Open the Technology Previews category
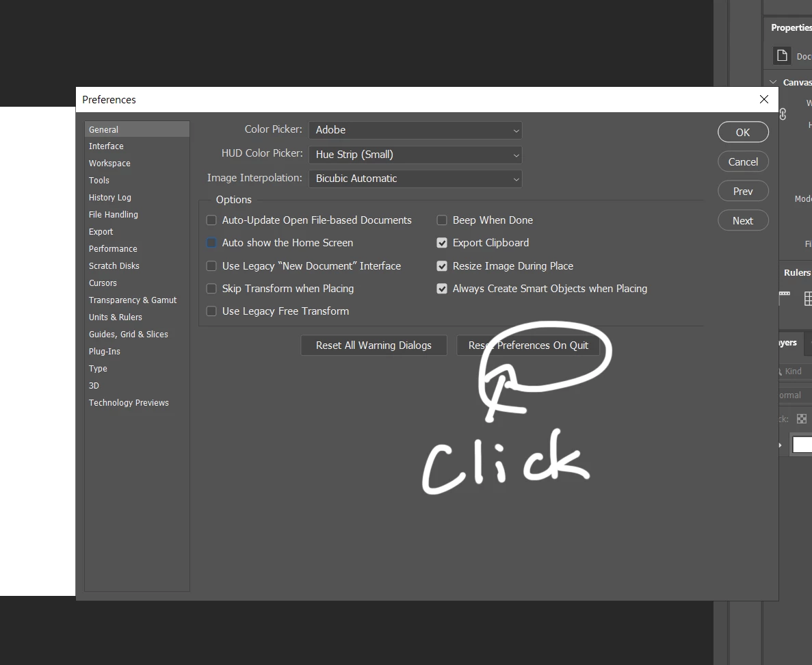The height and width of the screenshot is (665, 812). coord(137,402)
